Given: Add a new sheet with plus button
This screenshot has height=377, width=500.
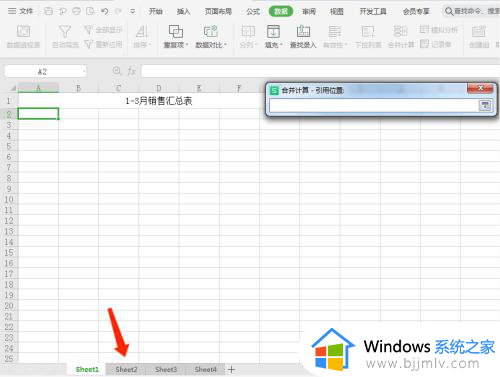Looking at the screenshot, I should (231, 369).
